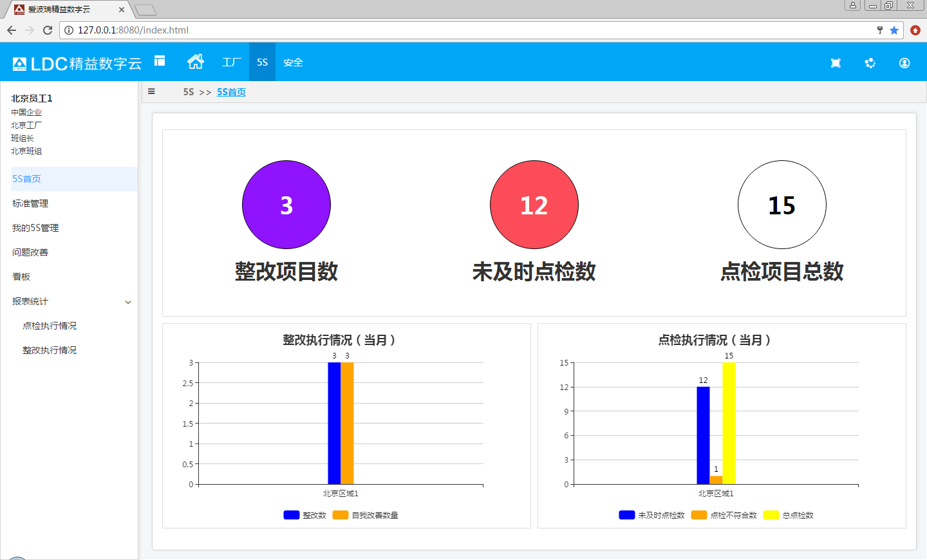Click the home icon in top navigation

click(x=196, y=62)
